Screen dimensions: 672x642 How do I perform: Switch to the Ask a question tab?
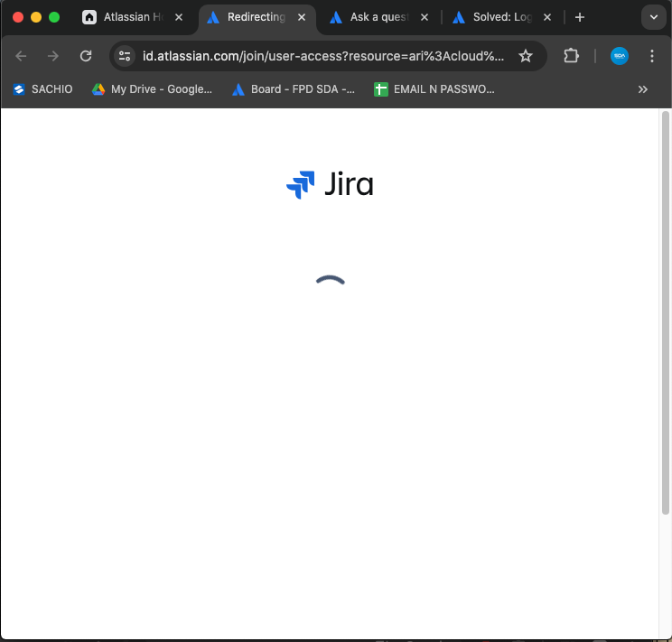378,17
